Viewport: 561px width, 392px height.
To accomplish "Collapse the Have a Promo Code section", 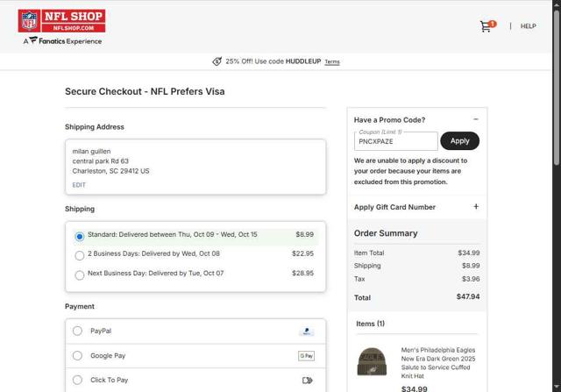I will click(476, 120).
